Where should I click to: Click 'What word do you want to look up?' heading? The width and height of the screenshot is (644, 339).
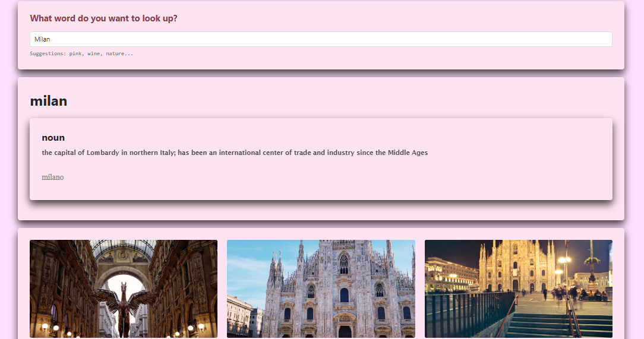(x=103, y=18)
